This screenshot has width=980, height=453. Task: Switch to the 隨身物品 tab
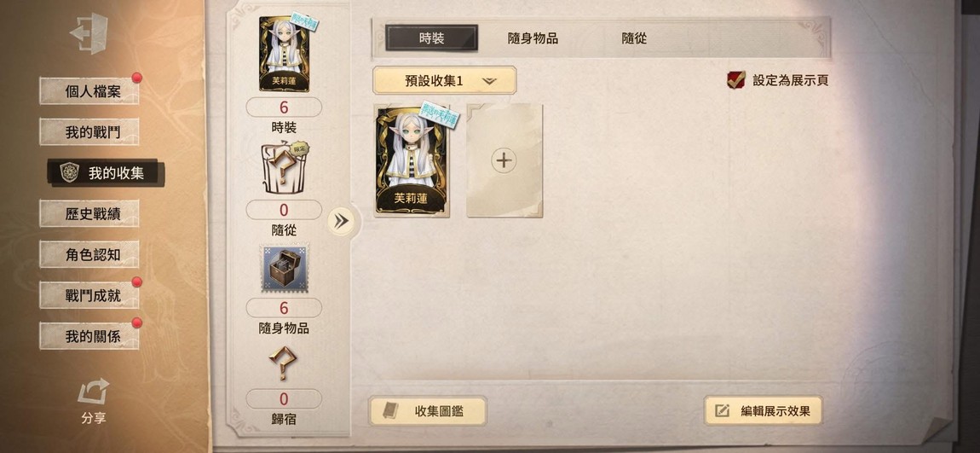tap(533, 38)
